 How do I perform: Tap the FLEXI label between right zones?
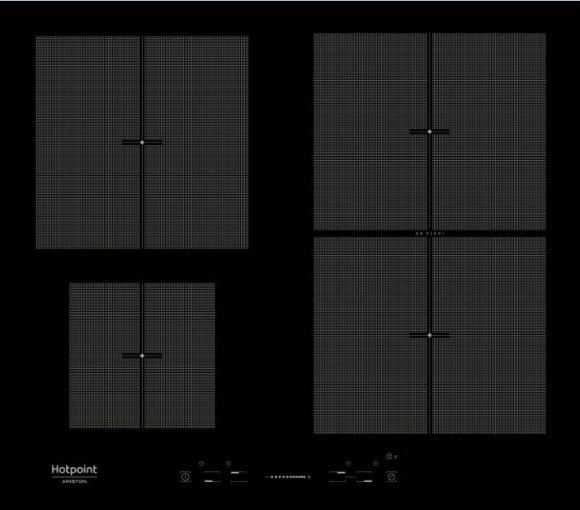429,234
